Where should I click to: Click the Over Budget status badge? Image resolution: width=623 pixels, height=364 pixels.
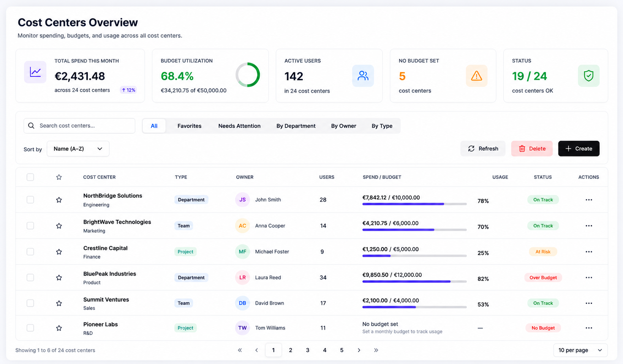[x=543, y=277]
